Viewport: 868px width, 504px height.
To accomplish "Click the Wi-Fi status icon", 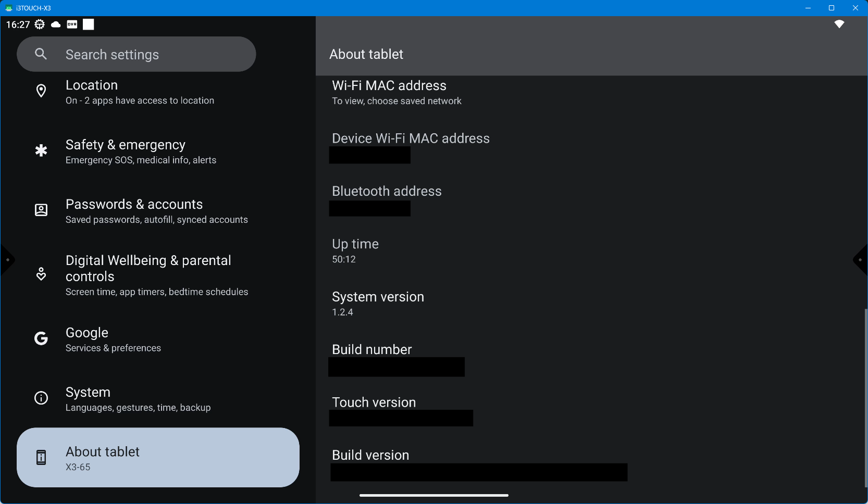I will click(839, 24).
